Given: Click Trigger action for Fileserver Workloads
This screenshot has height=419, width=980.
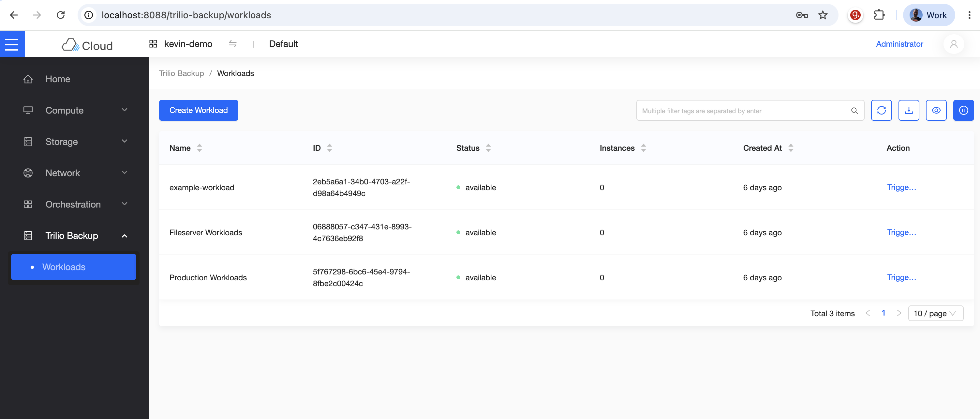Looking at the screenshot, I should click(x=901, y=232).
